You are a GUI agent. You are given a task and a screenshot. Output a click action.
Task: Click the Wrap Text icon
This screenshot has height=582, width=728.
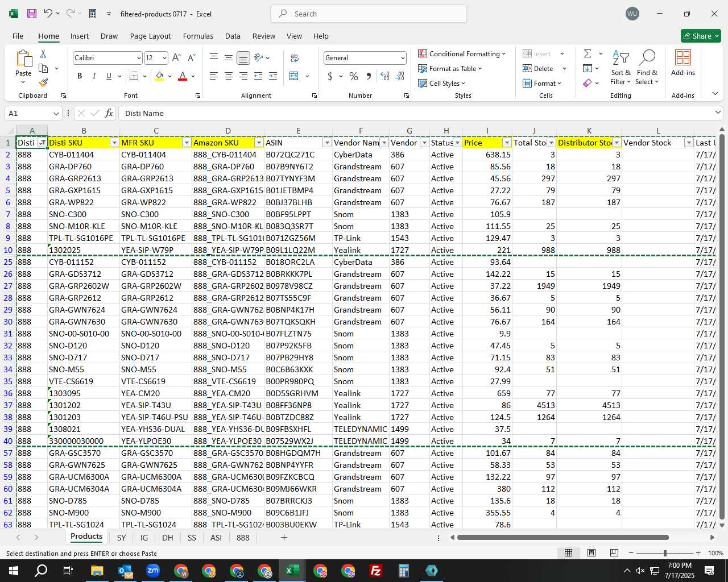point(295,58)
